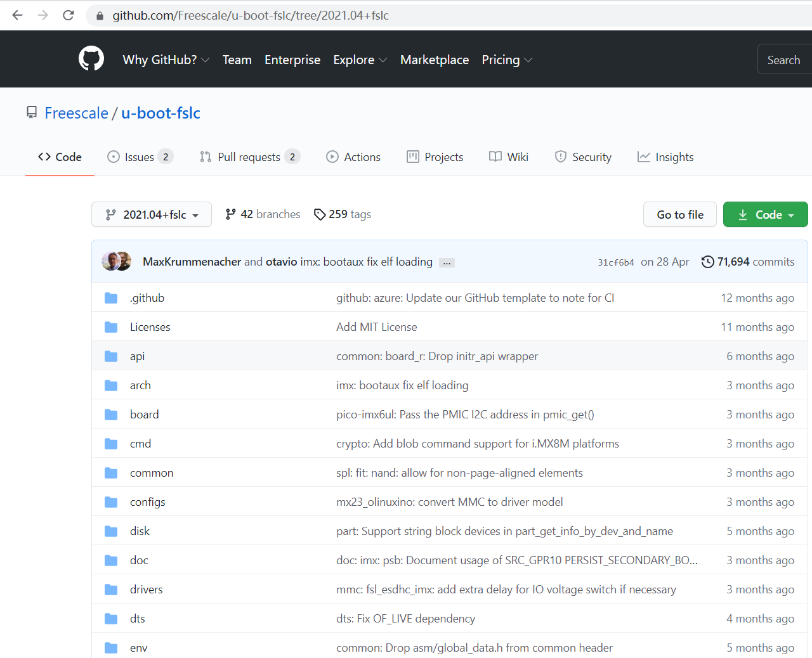
Task: Switch to the Issues tab
Action: point(140,157)
